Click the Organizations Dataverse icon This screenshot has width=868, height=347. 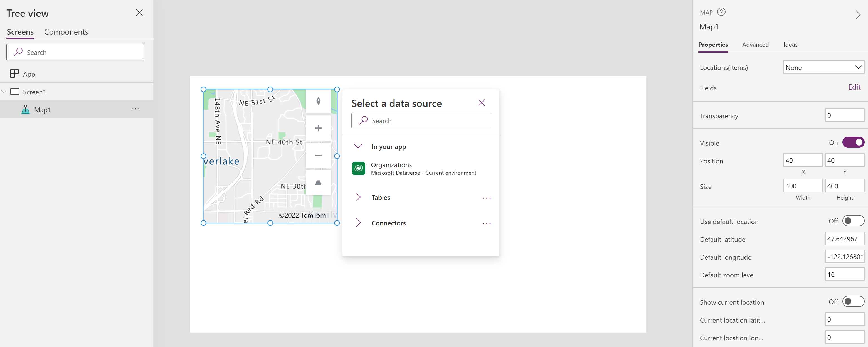359,168
